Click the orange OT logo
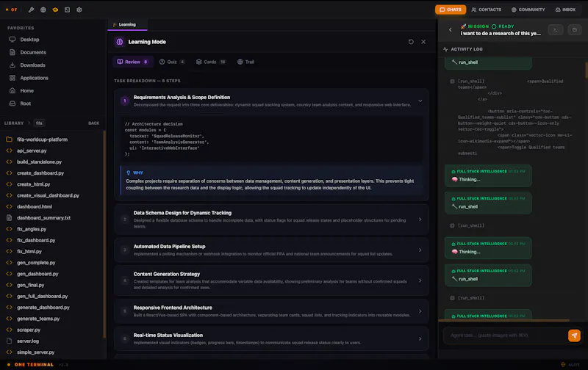The width and height of the screenshot is (588, 370). pos(12,10)
